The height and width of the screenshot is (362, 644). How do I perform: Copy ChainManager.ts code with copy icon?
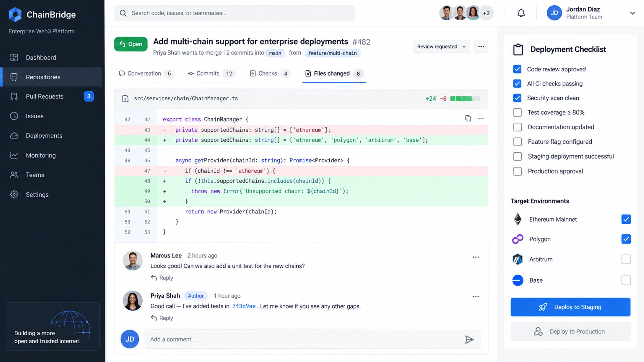pos(468,118)
